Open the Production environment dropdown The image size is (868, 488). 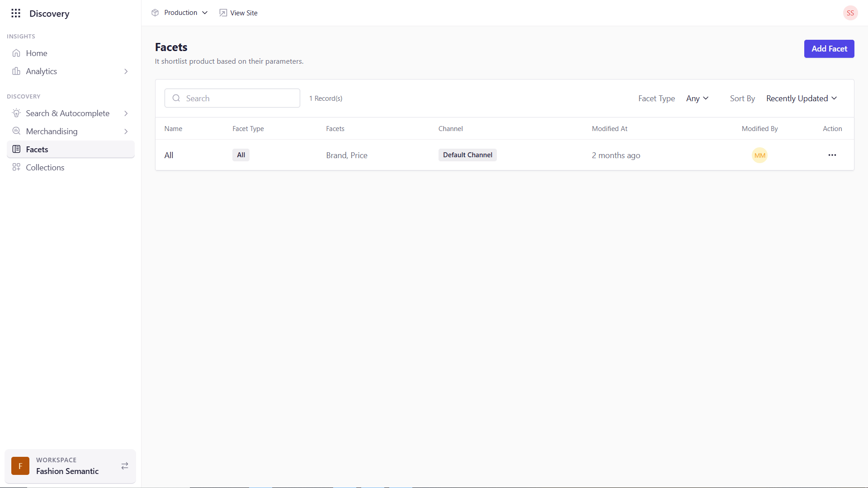point(180,13)
